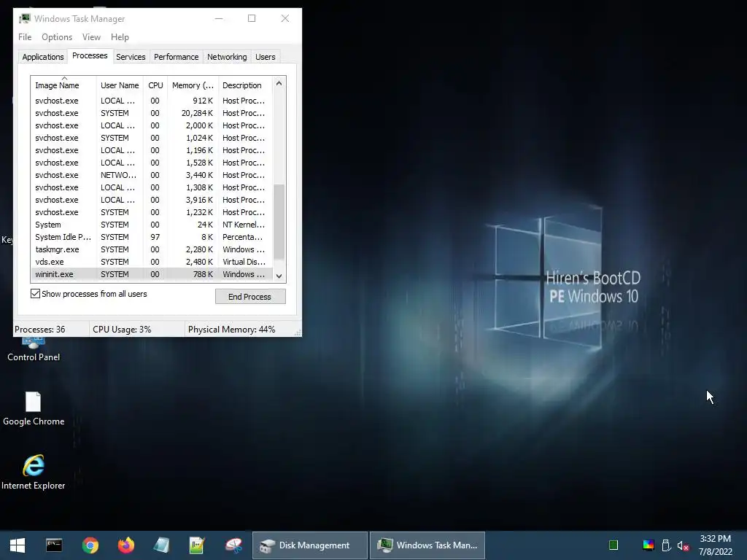The height and width of the screenshot is (560, 747).
Task: Switch to the Users tab
Action: click(x=265, y=57)
